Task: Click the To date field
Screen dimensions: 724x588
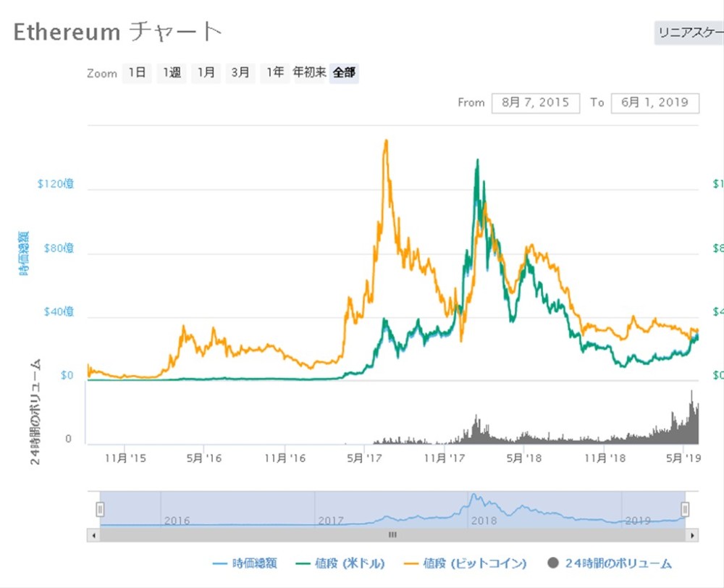Action: click(x=654, y=103)
